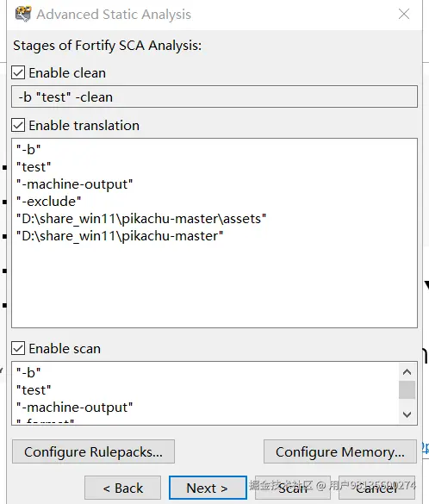Open Configure Rulepacks dialog
This screenshot has height=504, width=429.
pyautogui.click(x=94, y=451)
